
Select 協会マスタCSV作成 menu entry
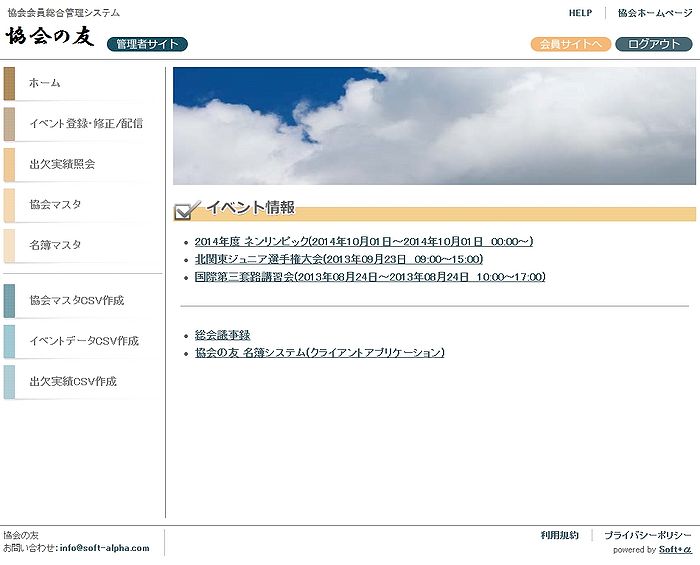click(83, 301)
